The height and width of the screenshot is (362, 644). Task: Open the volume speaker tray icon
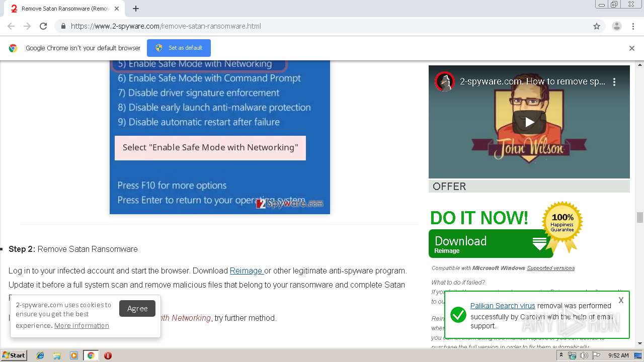coord(584,355)
